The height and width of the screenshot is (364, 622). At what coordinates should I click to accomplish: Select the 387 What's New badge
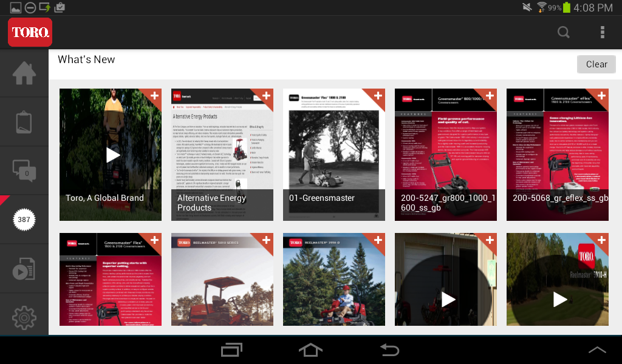tap(24, 220)
